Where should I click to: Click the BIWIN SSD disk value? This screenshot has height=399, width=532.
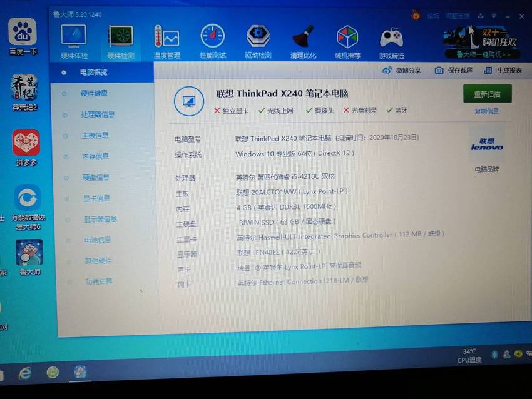pyautogui.click(x=287, y=222)
